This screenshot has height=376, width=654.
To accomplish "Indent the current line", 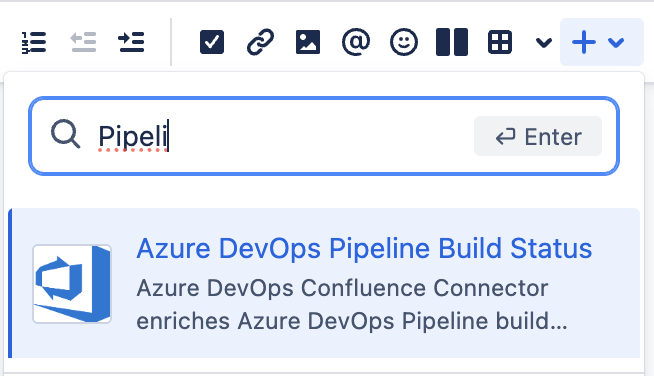I will pos(131,42).
